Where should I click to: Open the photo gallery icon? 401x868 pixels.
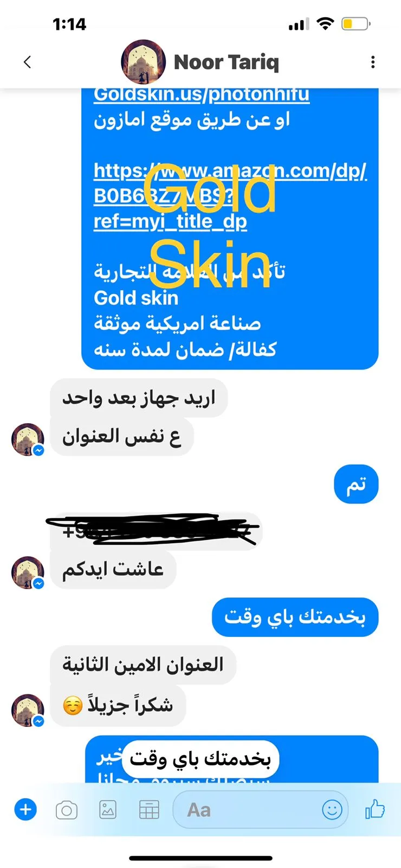108,810
